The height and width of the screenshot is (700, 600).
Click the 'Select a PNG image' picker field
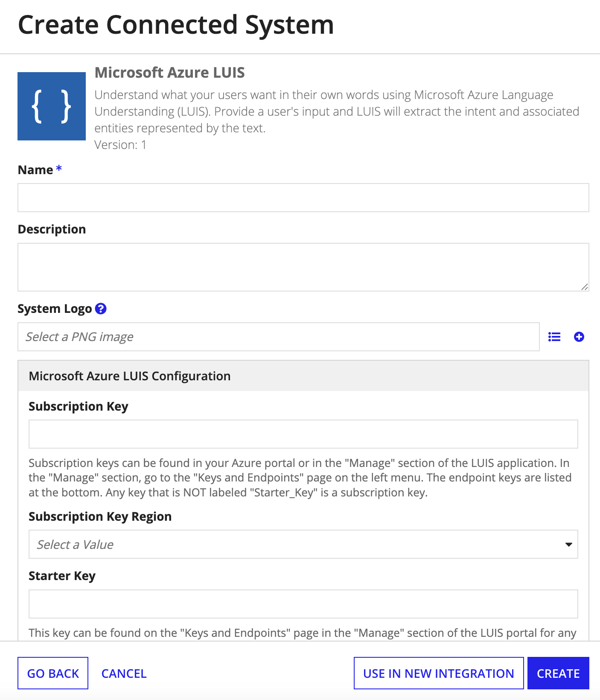click(279, 337)
